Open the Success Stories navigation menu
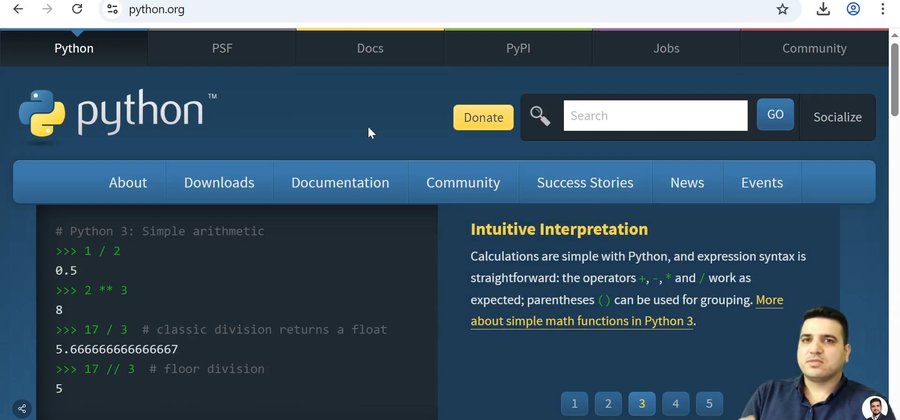 (585, 182)
